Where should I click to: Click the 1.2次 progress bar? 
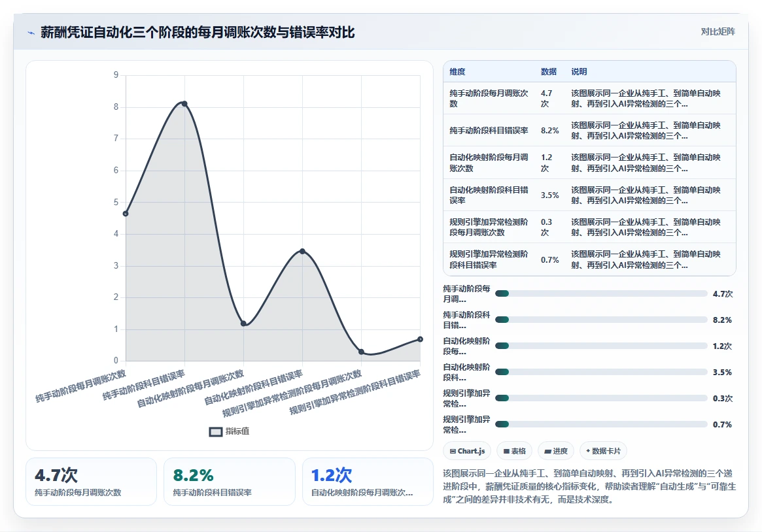click(601, 346)
